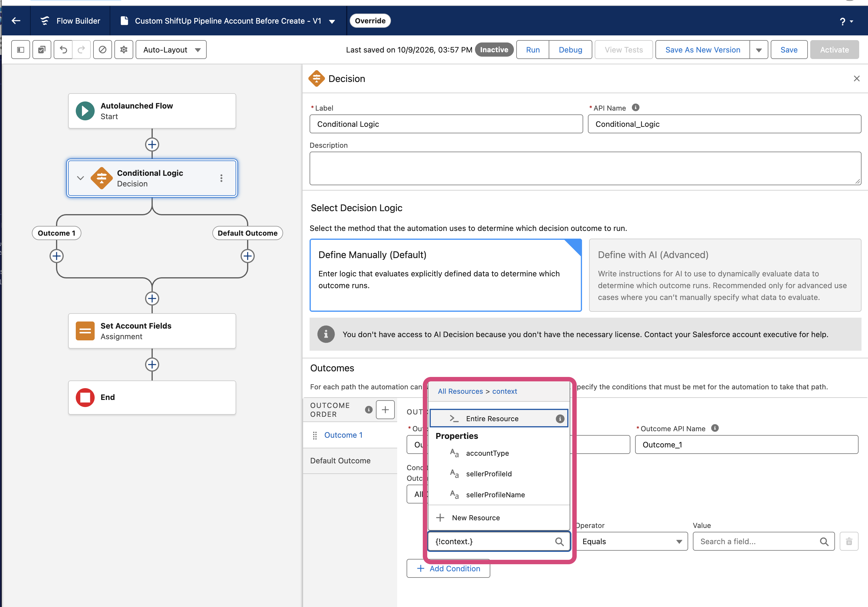The height and width of the screenshot is (607, 868).
Task: Choose sellerProfileName property
Action: [x=499, y=495]
